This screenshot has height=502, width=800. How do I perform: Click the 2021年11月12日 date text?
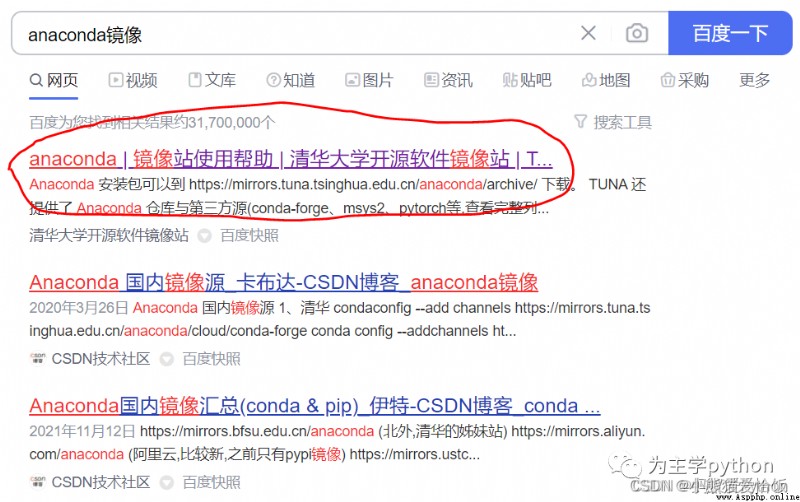82,431
